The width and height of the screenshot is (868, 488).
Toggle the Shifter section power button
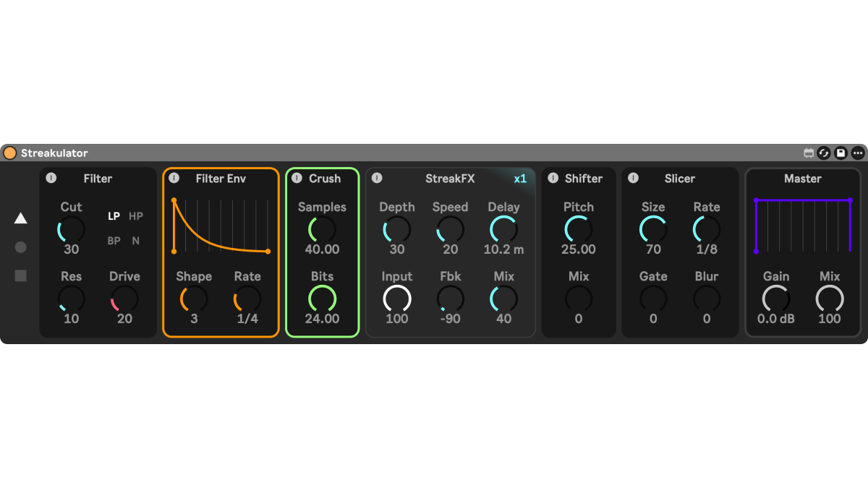point(553,178)
